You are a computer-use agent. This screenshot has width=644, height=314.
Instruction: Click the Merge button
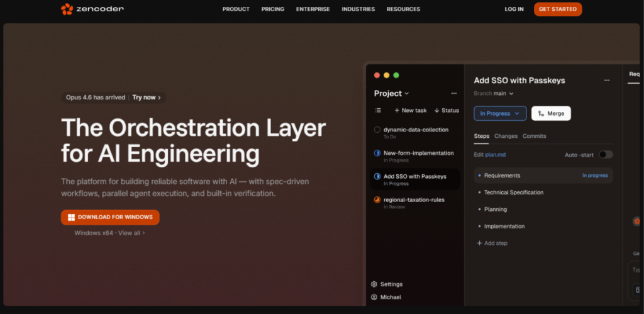pyautogui.click(x=551, y=113)
